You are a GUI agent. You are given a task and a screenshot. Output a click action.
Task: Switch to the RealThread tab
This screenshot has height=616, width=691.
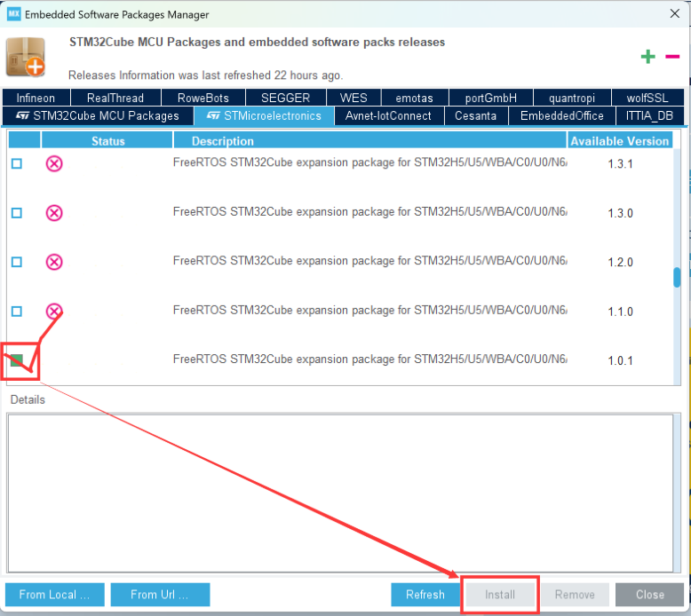click(115, 98)
